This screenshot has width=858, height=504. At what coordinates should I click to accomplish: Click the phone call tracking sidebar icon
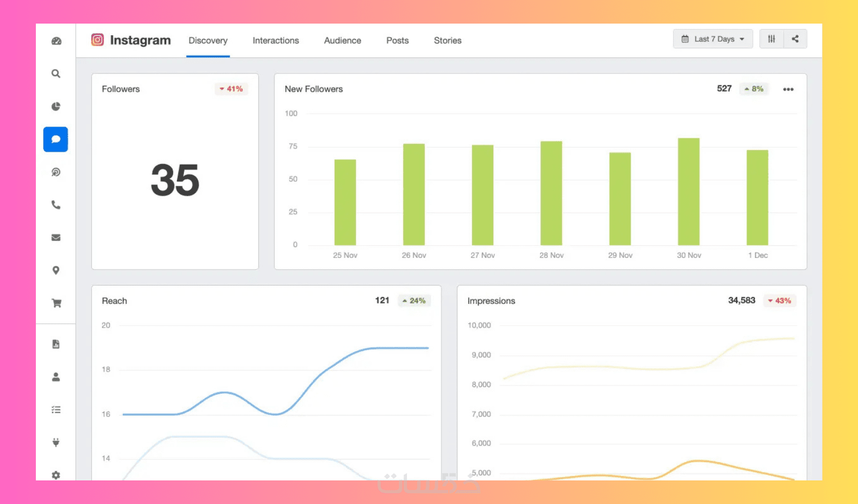click(x=56, y=205)
